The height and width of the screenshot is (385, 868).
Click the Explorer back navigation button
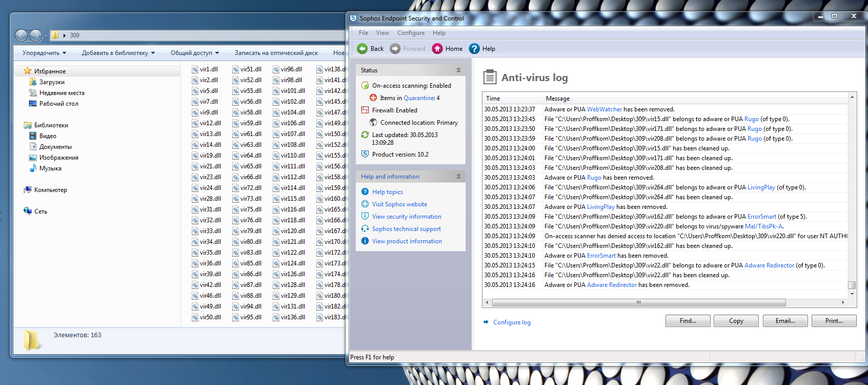21,35
